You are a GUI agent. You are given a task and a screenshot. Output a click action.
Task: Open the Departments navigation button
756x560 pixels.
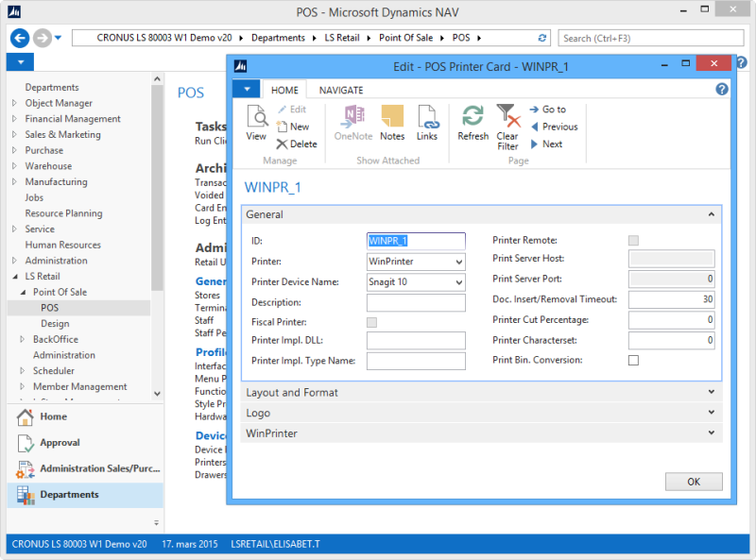[x=69, y=495]
